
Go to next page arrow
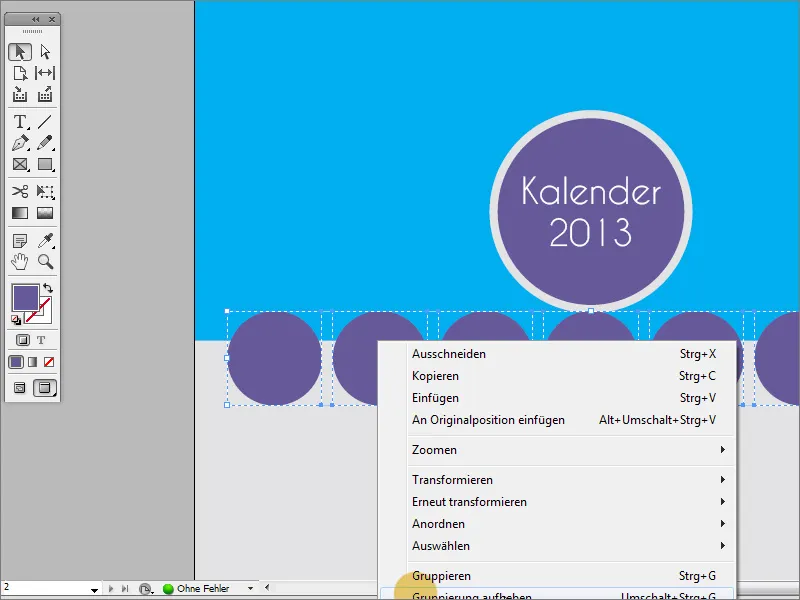[x=111, y=589]
